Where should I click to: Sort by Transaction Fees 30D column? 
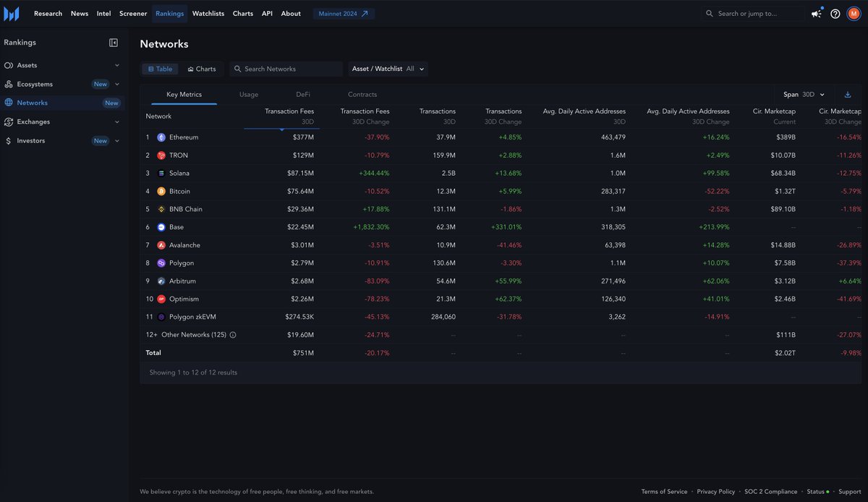289,116
